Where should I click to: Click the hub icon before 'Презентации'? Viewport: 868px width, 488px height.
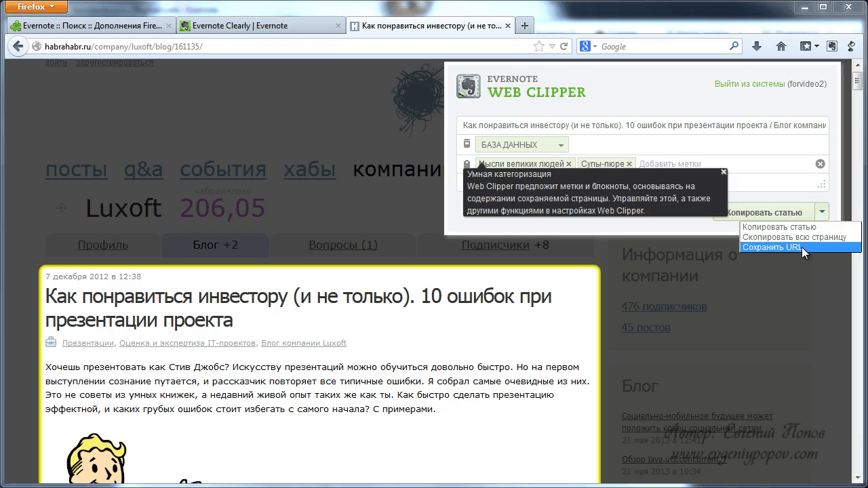[x=51, y=342]
